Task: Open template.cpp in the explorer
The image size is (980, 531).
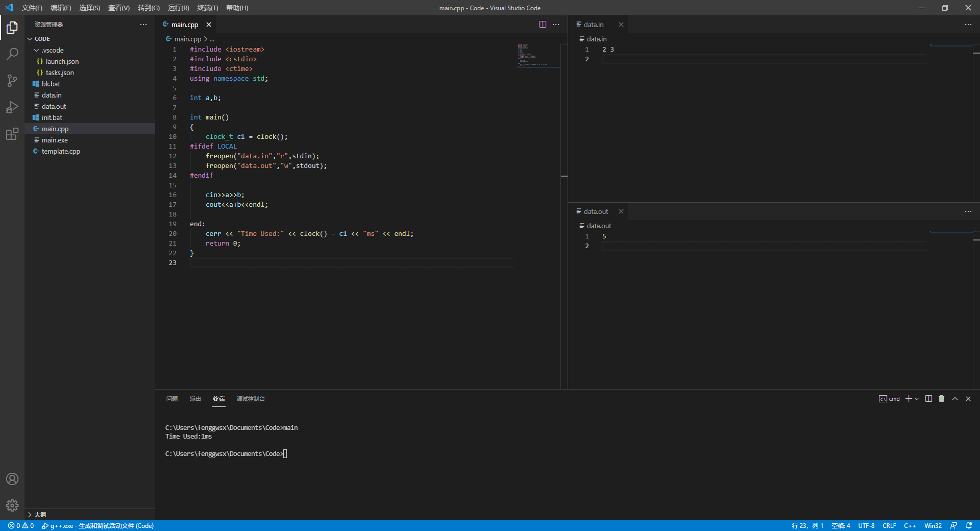Action: [61, 151]
